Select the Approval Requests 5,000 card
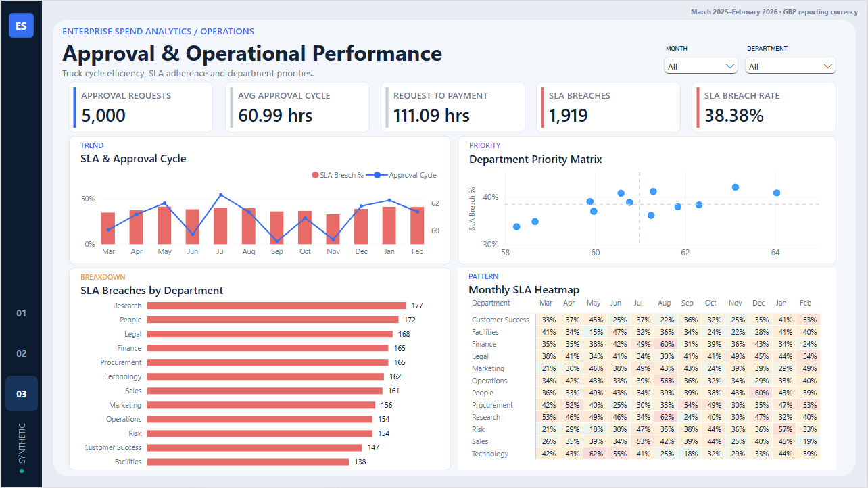868x488 pixels. pyautogui.click(x=141, y=107)
